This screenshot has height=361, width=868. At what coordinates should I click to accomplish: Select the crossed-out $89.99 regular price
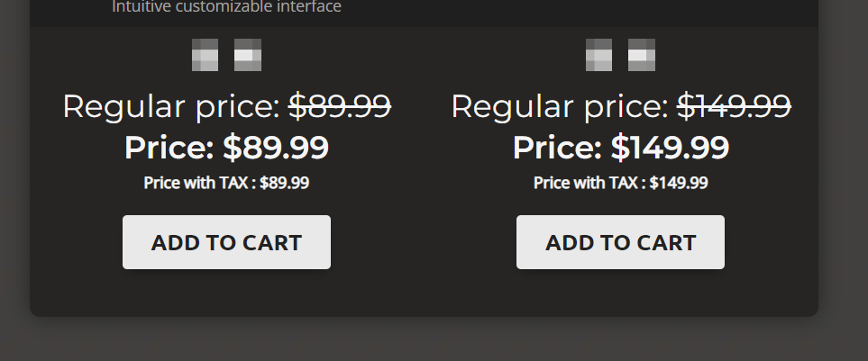click(x=339, y=106)
